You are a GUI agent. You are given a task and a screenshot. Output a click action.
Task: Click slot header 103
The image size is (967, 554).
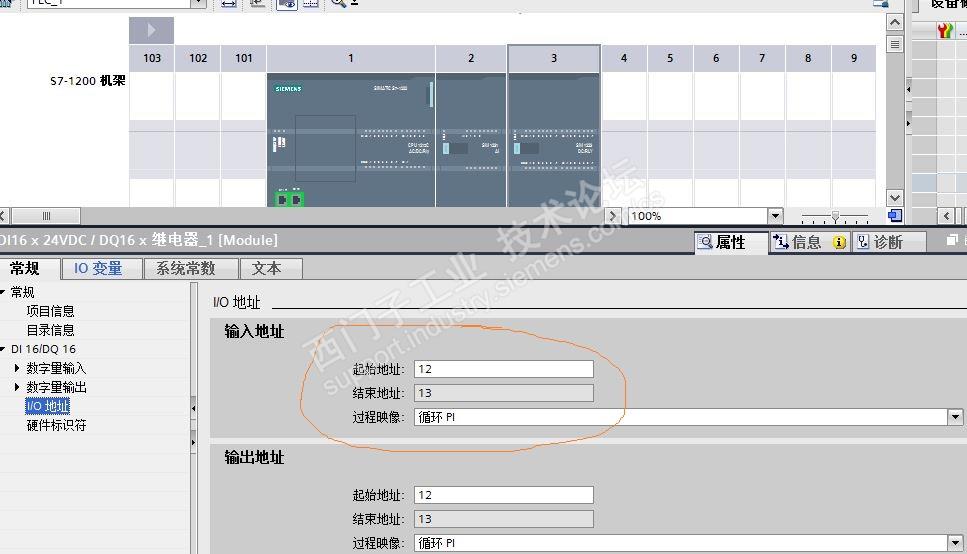click(x=152, y=58)
